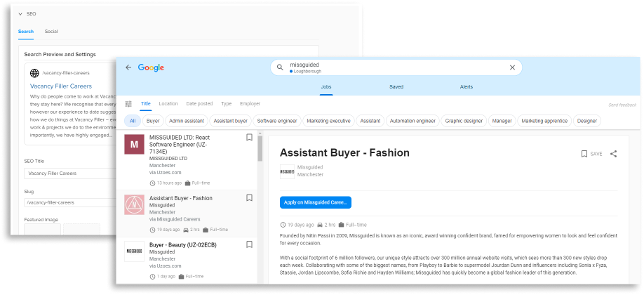Open the Google logo home link

pos(151,68)
